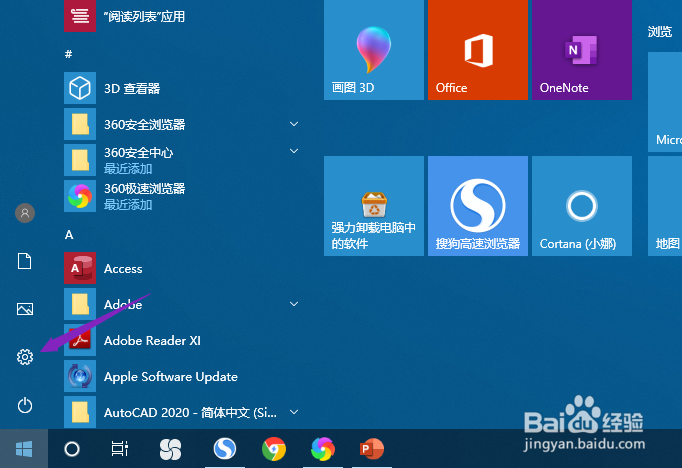Click the Apple Software Update label
Image resolution: width=682 pixels, height=468 pixels.
click(x=171, y=377)
